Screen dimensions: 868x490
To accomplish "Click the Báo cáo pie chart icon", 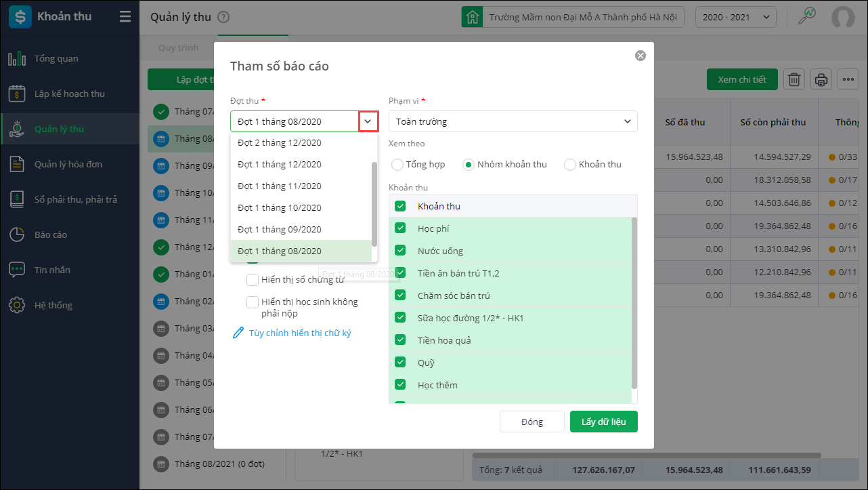I will tap(17, 234).
